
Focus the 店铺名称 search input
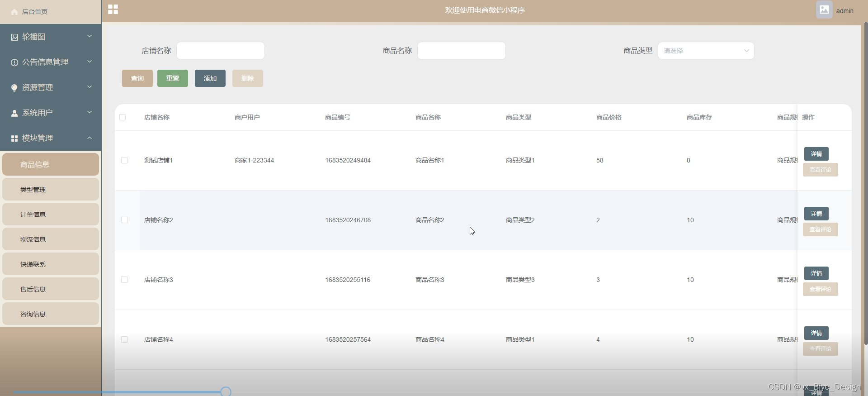[221, 51]
